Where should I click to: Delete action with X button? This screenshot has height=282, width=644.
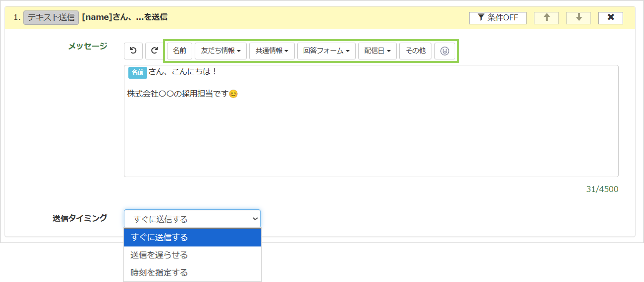pyautogui.click(x=611, y=18)
